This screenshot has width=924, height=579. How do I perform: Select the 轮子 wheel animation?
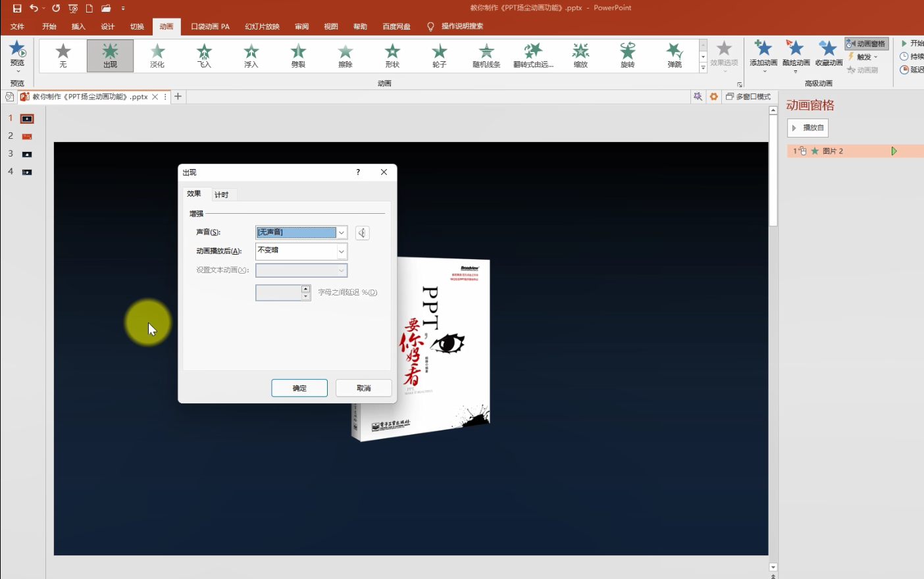tap(440, 55)
